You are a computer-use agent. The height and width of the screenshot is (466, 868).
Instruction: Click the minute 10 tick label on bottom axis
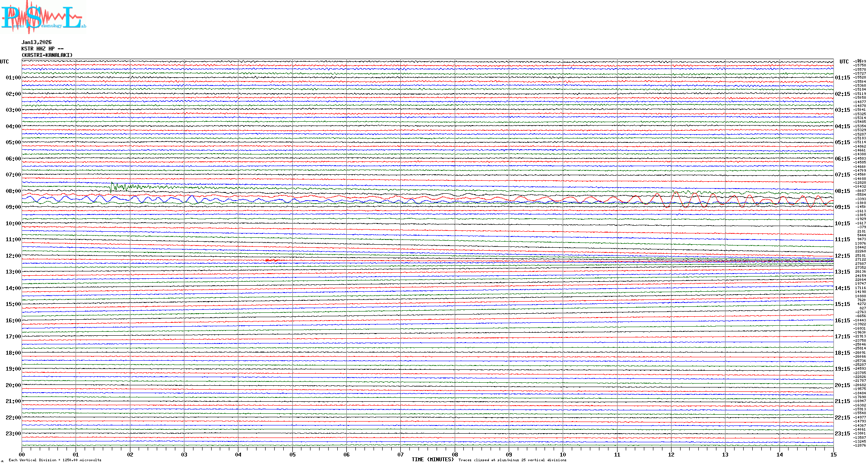tap(563, 455)
